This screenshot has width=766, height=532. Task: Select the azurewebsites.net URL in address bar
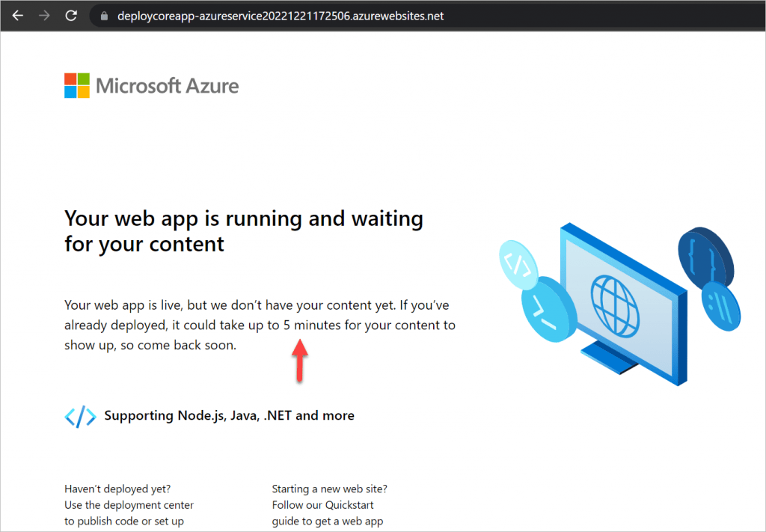click(x=281, y=16)
